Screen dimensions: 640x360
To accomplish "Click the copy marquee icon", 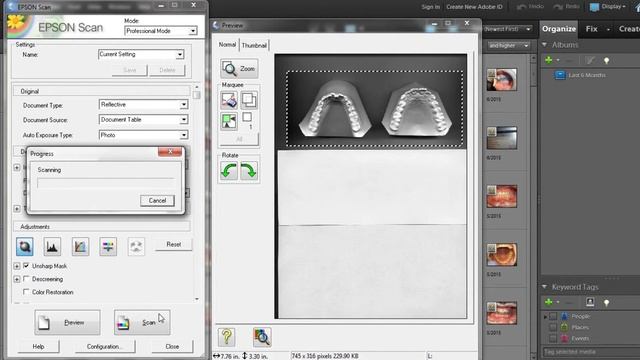I will click(249, 100).
